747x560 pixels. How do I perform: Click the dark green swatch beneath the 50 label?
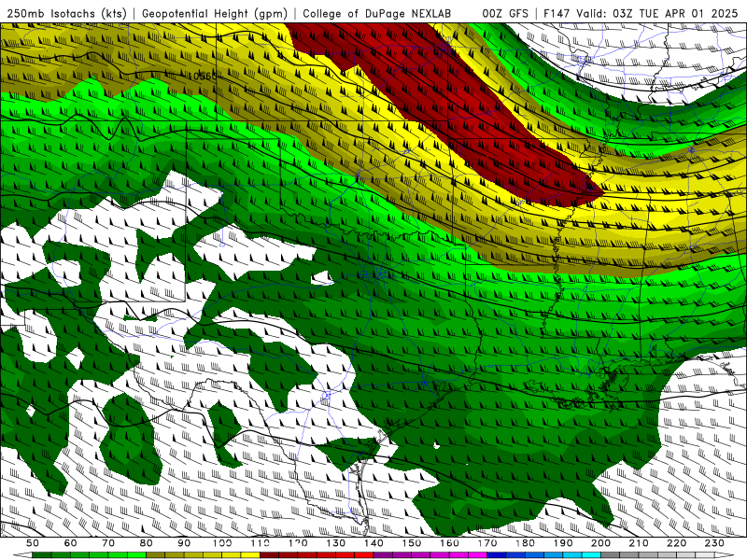(x=42, y=555)
